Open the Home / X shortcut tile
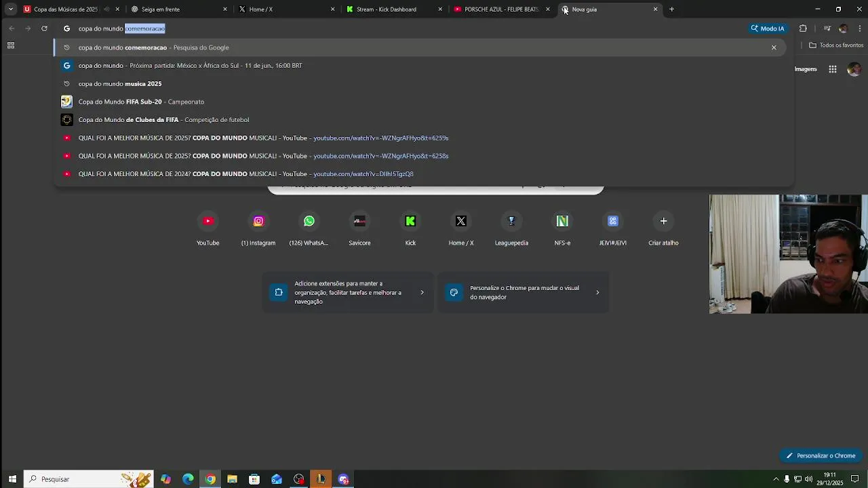The height and width of the screenshot is (488, 868). (461, 229)
